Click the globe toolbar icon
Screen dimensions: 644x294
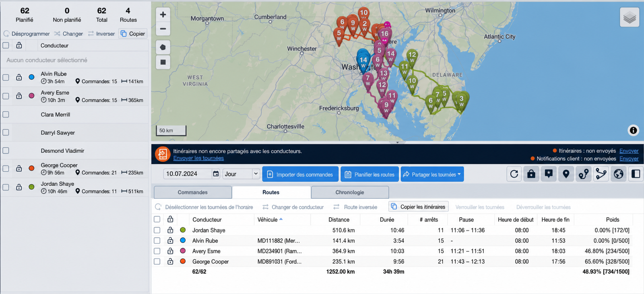pyautogui.click(x=619, y=174)
